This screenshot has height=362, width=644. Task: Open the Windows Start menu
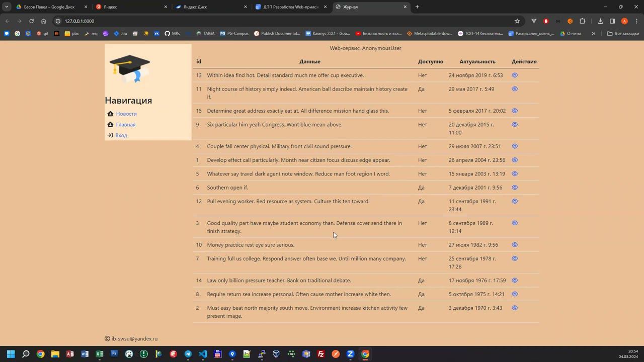pyautogui.click(x=11, y=354)
